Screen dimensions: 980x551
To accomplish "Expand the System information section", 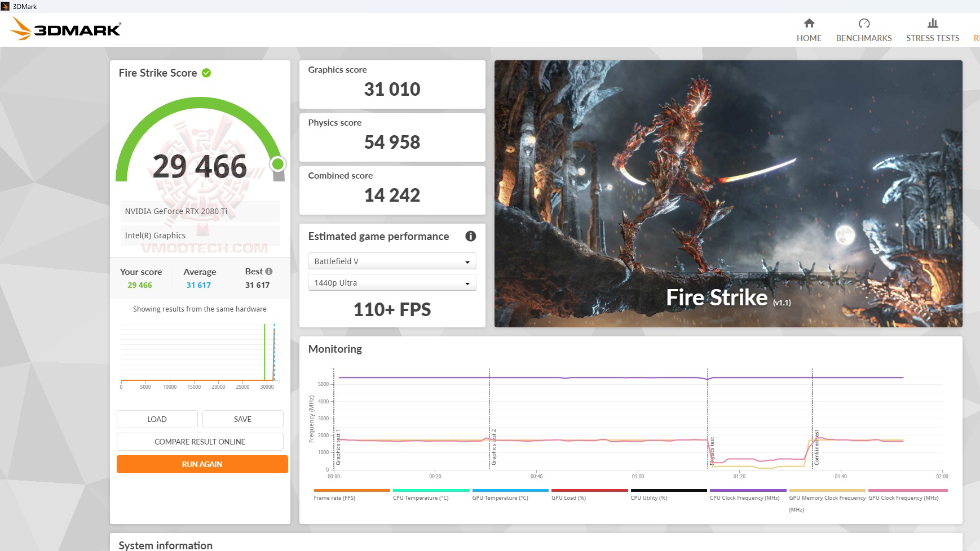I will (165, 545).
